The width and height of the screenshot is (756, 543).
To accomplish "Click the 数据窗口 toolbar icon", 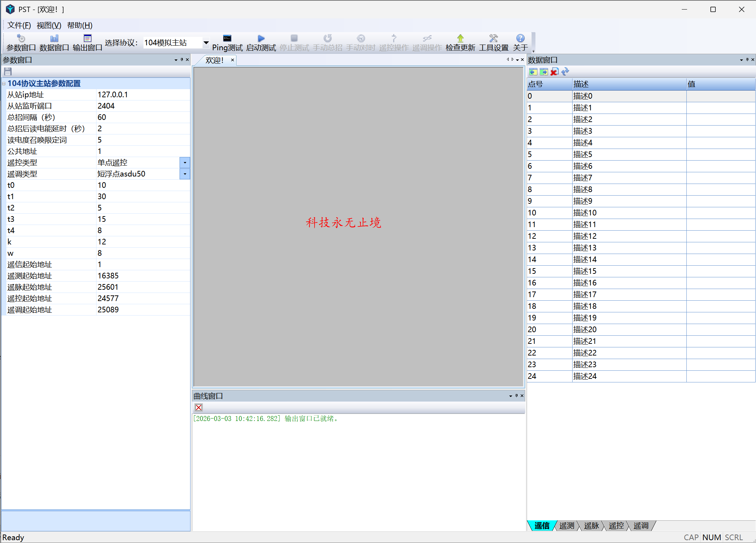I will click(54, 42).
